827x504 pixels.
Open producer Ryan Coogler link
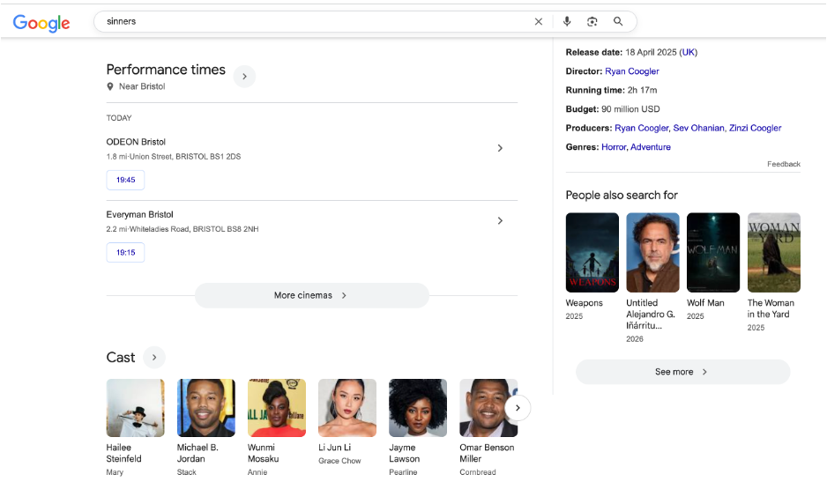[x=641, y=128]
